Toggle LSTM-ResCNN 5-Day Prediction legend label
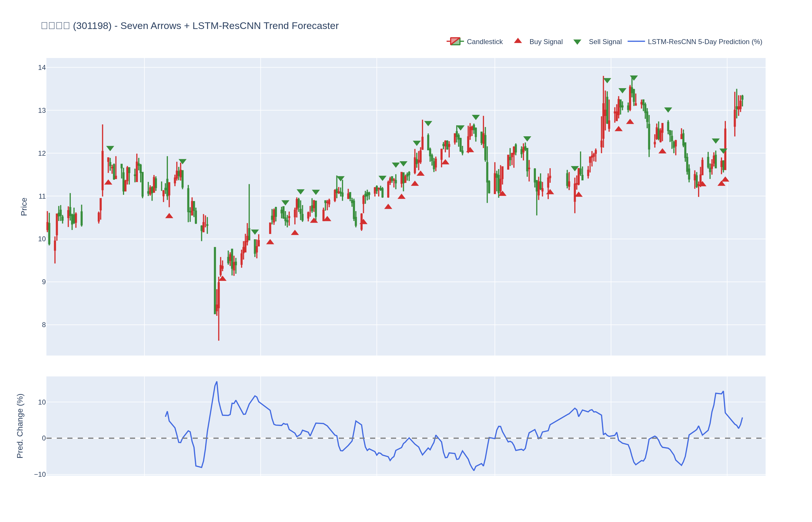Image resolution: width=812 pixels, height=522 pixels. [x=705, y=42]
